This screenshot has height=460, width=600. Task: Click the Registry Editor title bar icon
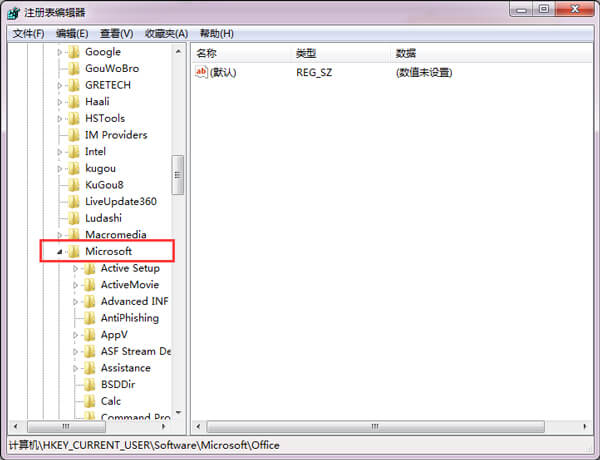(x=13, y=12)
